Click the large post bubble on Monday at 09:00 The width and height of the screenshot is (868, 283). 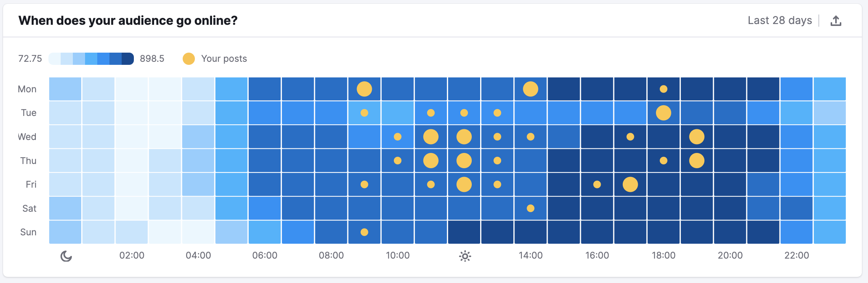pos(365,88)
